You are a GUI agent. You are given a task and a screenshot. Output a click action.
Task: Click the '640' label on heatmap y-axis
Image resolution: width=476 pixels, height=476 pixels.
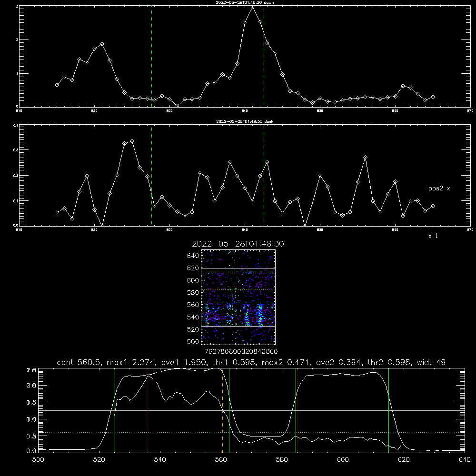pyautogui.click(x=193, y=256)
